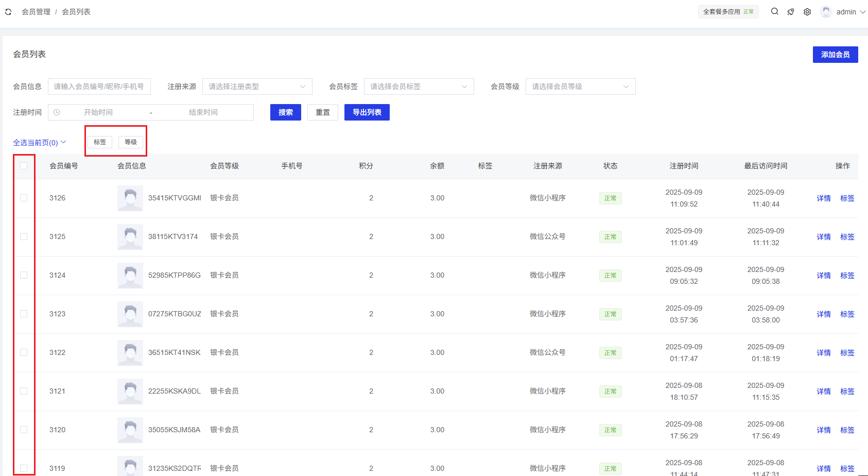Open the 会员等级 dropdown selector

point(580,87)
